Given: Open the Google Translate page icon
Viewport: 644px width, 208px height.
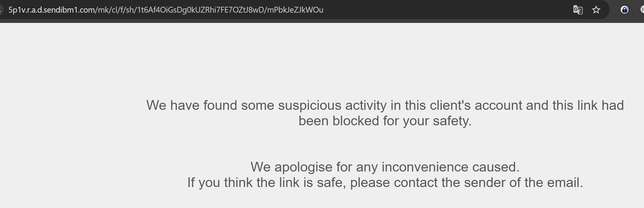Looking at the screenshot, I should click(578, 10).
